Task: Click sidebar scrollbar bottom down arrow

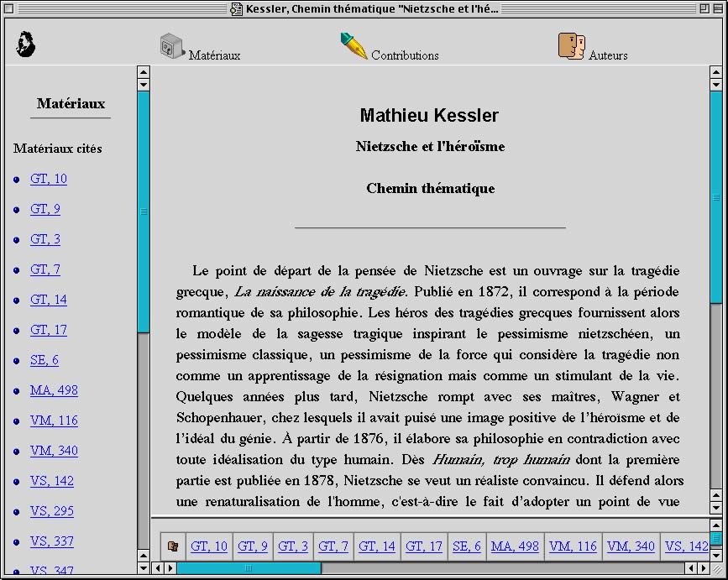Action: 144,567
